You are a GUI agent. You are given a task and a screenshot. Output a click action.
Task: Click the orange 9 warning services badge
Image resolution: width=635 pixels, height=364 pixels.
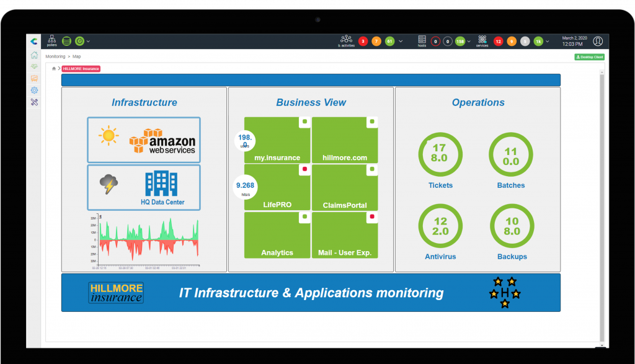(512, 42)
